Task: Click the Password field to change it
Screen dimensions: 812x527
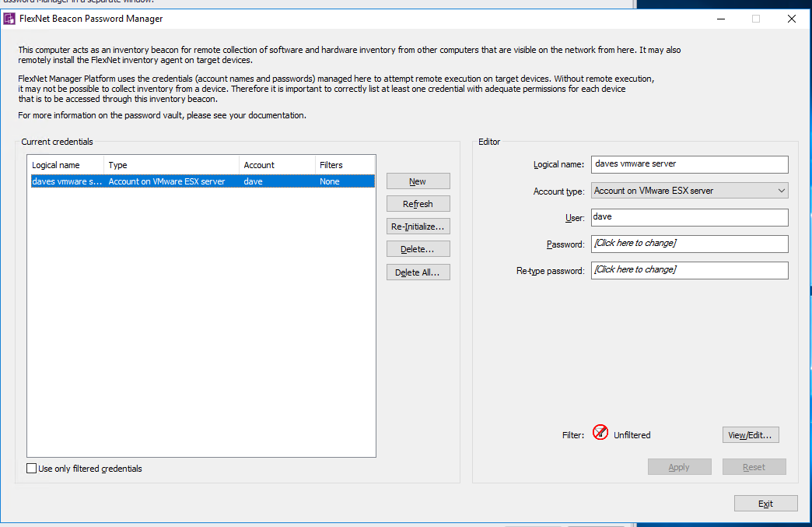Action: pyautogui.click(x=690, y=244)
